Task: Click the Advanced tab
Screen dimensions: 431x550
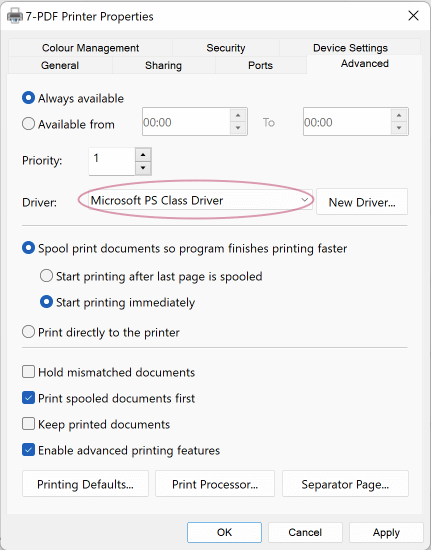Action: (365, 63)
